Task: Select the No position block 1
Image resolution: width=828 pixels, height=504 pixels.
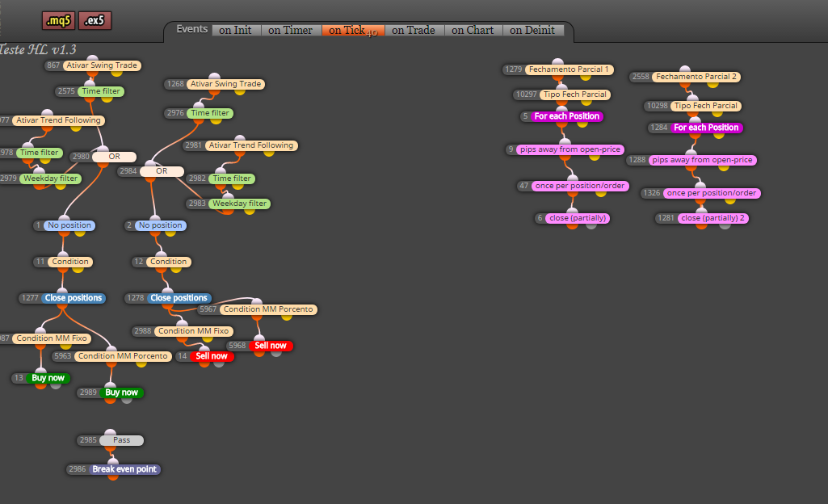Action: 69,225
